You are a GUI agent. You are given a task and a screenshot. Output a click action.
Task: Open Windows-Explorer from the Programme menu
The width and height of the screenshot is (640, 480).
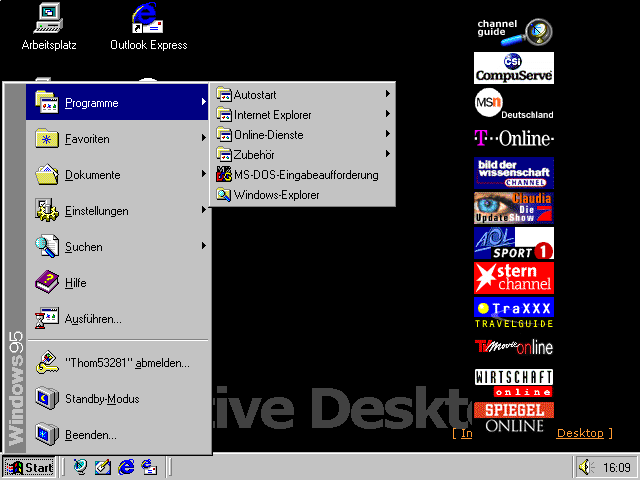pos(276,195)
